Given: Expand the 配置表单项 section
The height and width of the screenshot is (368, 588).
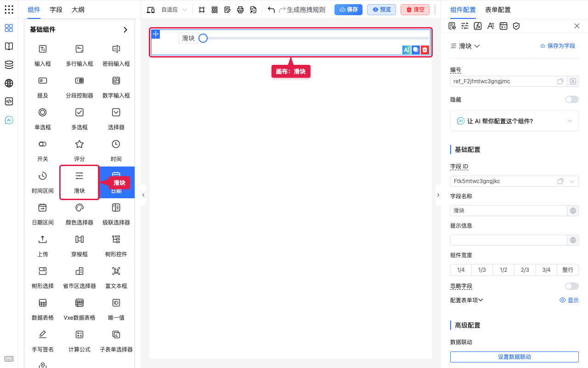Looking at the screenshot, I should pyautogui.click(x=467, y=300).
